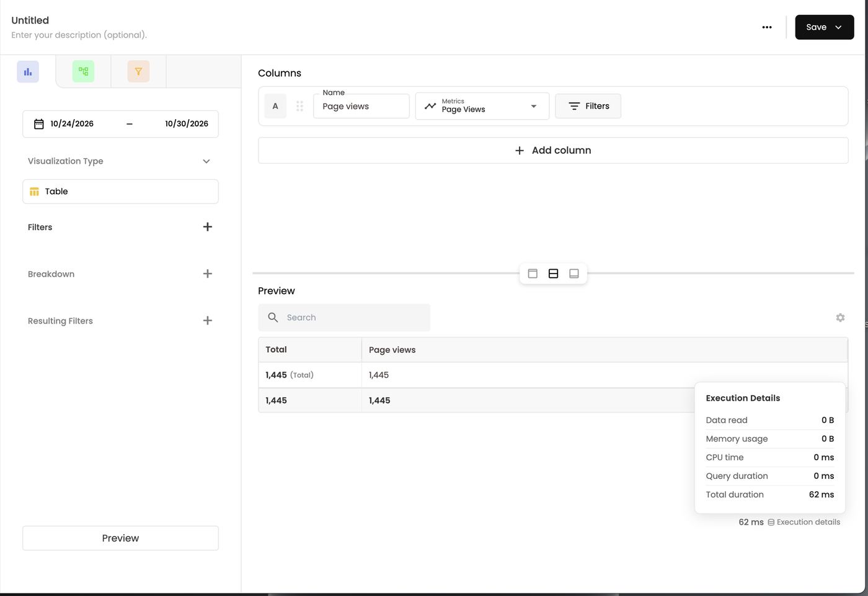Open the three-dot more options menu
Screen dimensions: 868x596
click(767, 27)
